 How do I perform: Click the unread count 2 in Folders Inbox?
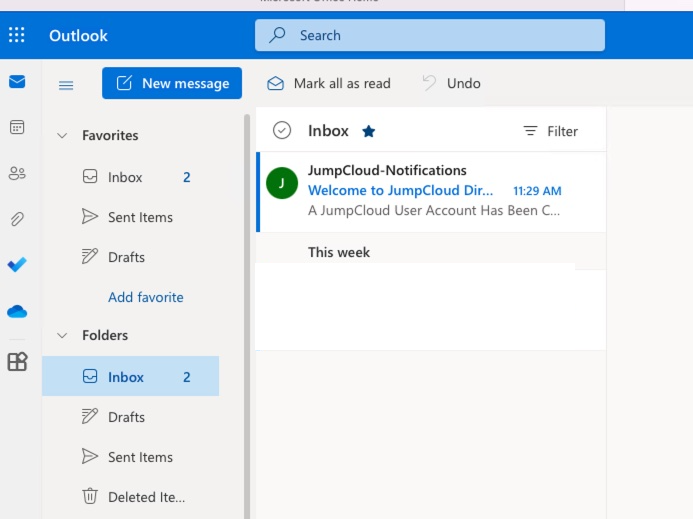(187, 377)
